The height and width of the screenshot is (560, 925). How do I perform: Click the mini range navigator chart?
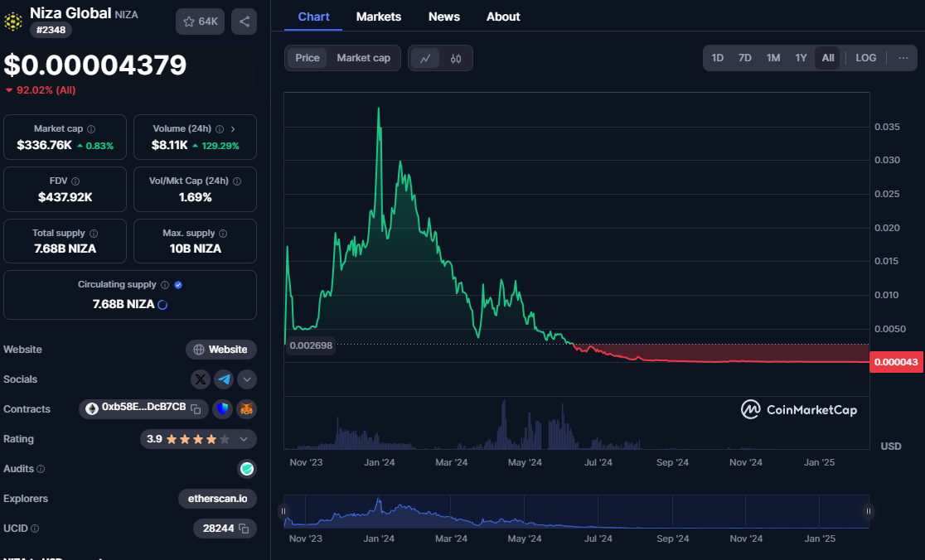(x=576, y=512)
